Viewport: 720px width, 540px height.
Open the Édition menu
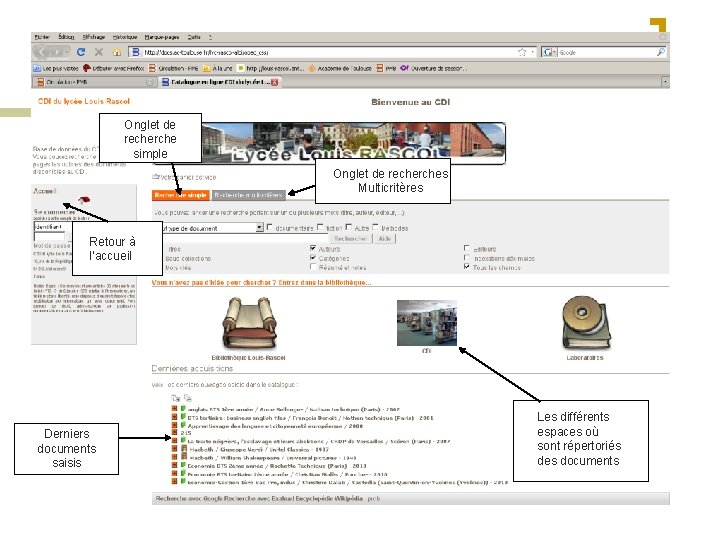(66, 37)
